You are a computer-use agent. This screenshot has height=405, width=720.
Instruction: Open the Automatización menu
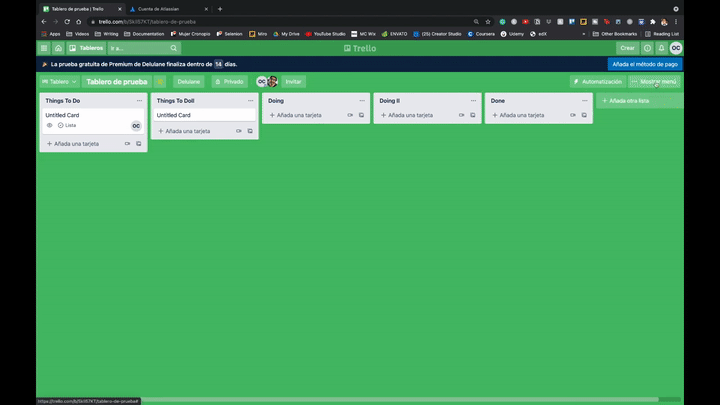[597, 82]
